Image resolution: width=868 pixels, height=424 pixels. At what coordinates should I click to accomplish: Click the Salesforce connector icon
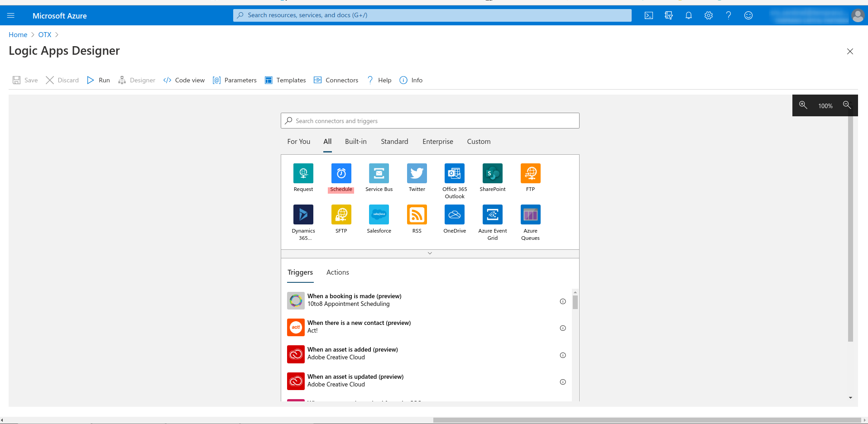click(x=379, y=214)
